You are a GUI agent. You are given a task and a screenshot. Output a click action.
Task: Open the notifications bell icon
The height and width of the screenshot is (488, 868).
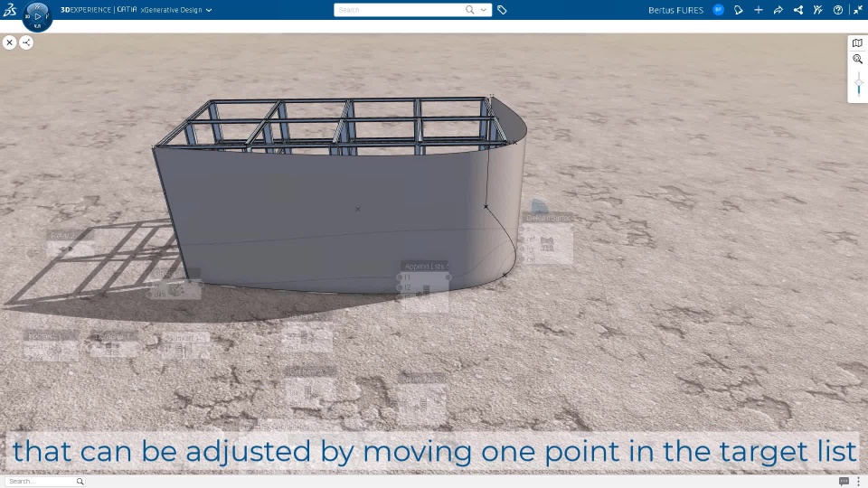[739, 10]
